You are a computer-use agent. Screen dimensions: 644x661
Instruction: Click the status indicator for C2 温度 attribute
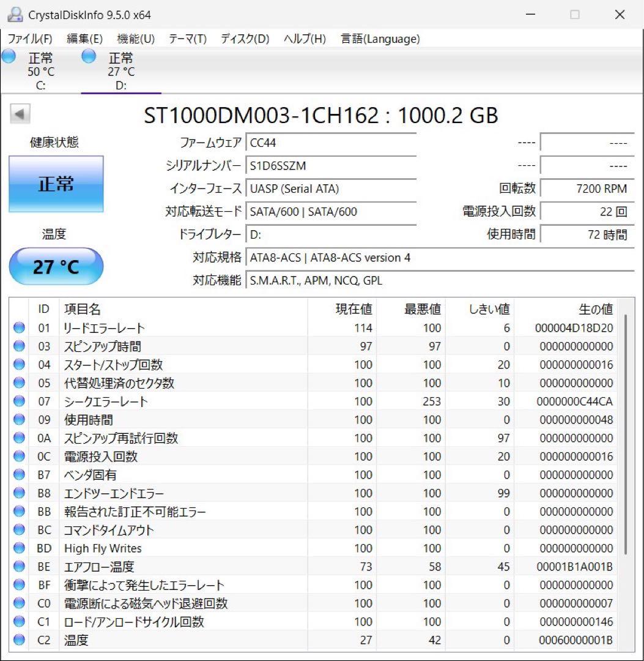18,640
